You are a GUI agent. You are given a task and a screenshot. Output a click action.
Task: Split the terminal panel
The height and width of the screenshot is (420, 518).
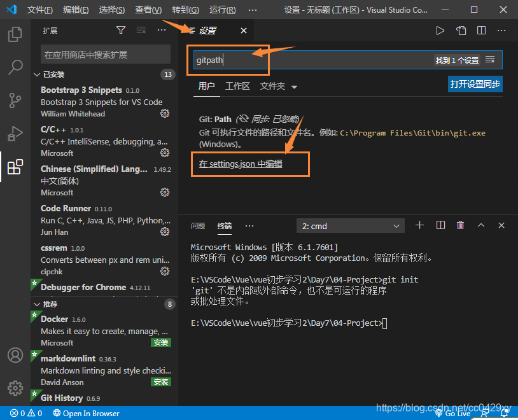click(440, 225)
